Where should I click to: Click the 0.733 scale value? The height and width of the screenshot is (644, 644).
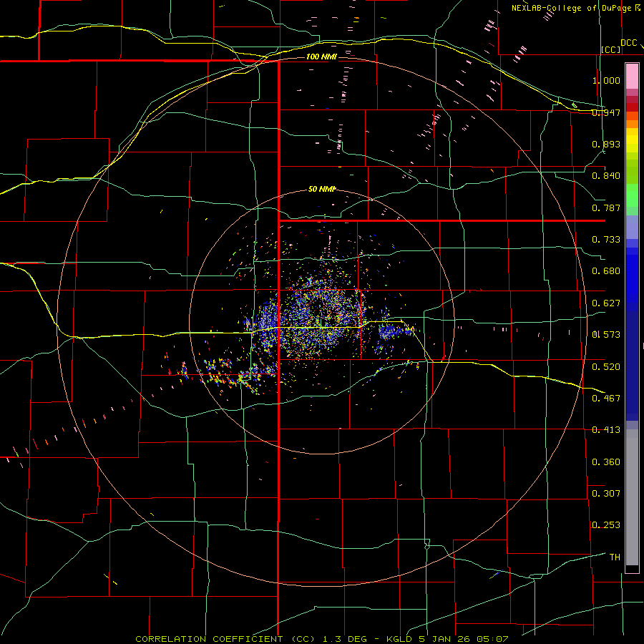click(x=606, y=240)
